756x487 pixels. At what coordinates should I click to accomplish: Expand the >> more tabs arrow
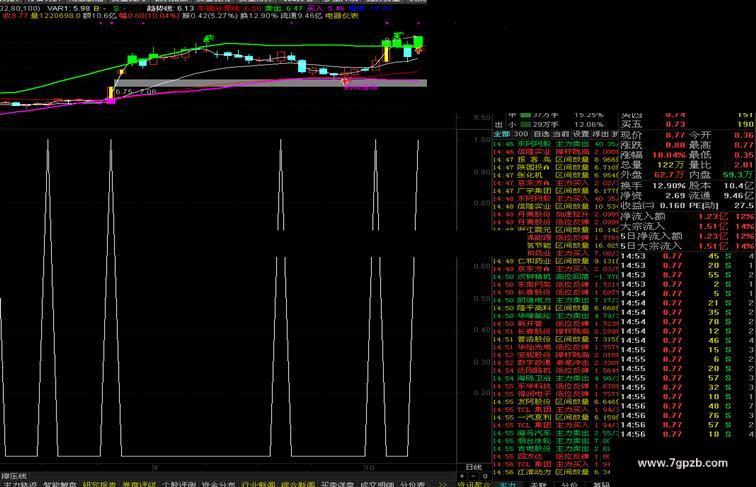442,484
